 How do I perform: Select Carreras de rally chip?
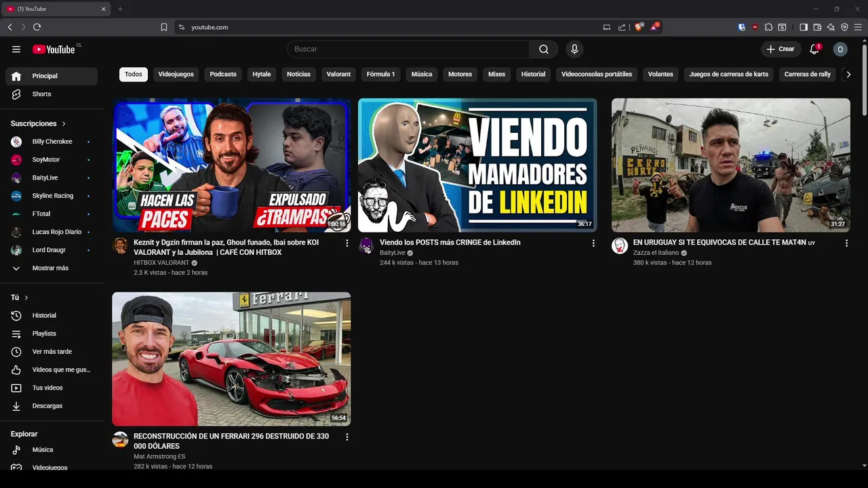pyautogui.click(x=807, y=75)
